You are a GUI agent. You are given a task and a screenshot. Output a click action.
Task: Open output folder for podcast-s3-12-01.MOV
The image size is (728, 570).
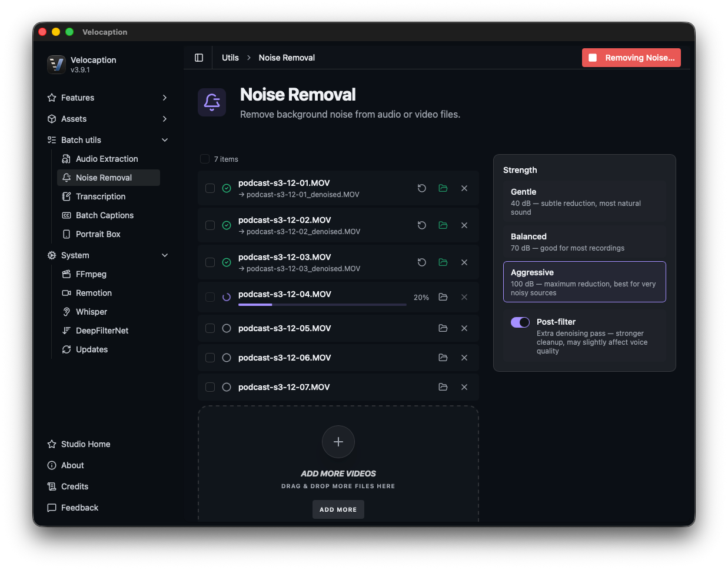tap(443, 188)
